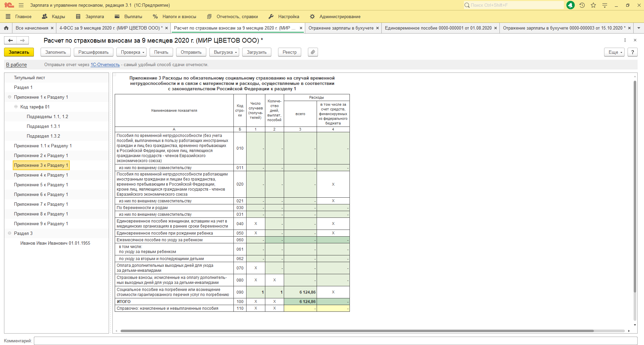The image size is (644, 345).
Task: Click the paperclip attachments icon
Action: [x=313, y=52]
